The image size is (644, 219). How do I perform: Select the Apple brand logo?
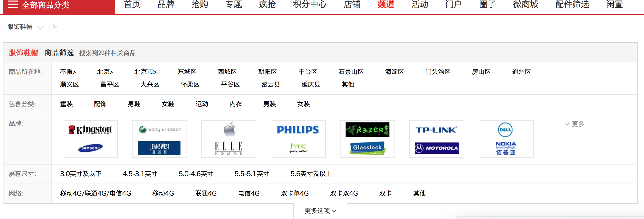pyautogui.click(x=229, y=130)
